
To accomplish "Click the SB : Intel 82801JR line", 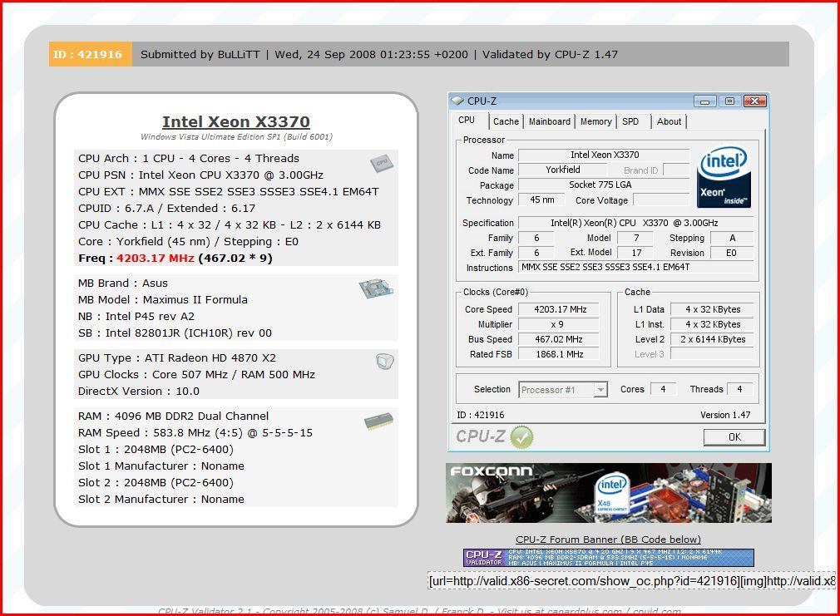I will pyautogui.click(x=175, y=333).
